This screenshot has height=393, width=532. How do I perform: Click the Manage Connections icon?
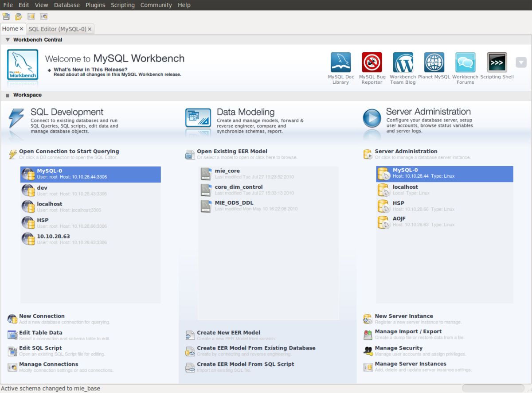coord(12,367)
